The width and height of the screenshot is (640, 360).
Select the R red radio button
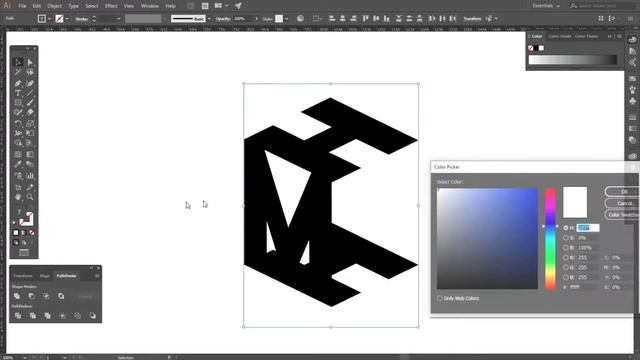566,258
